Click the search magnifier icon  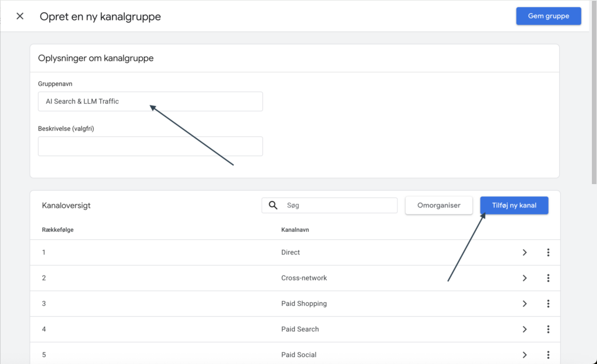pos(273,206)
